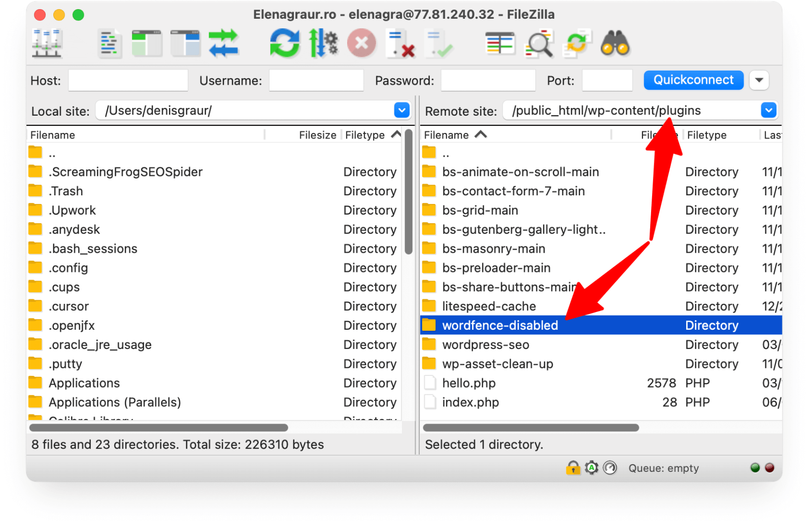Select bs-preloader-main remote folder
Screen dimensions: 812x521
coord(601,267)
